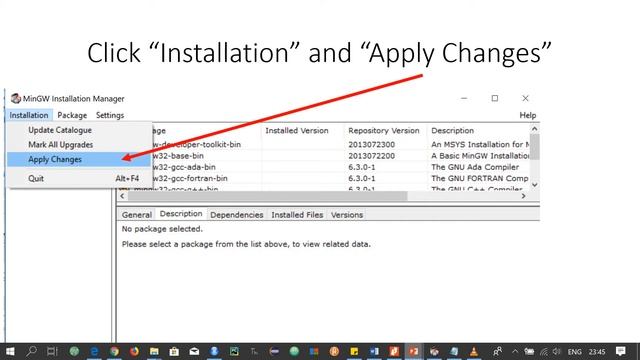
Task: Click package list scroll up arrow
Action: [535, 129]
